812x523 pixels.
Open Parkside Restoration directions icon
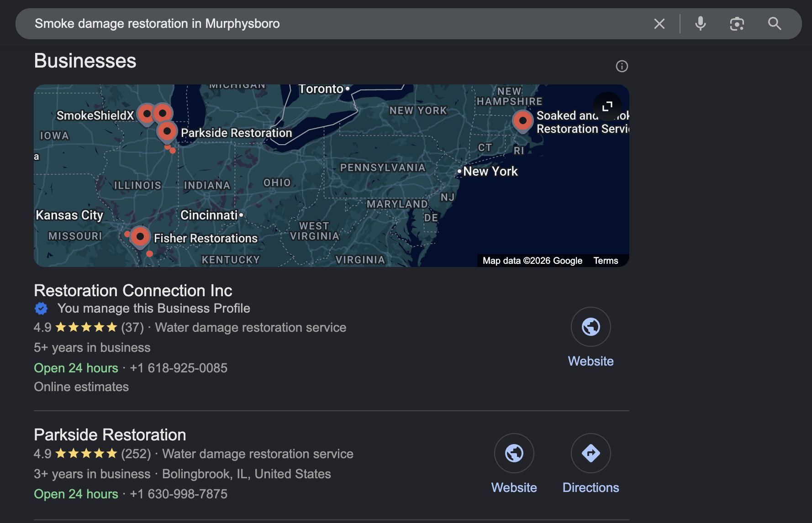(591, 453)
